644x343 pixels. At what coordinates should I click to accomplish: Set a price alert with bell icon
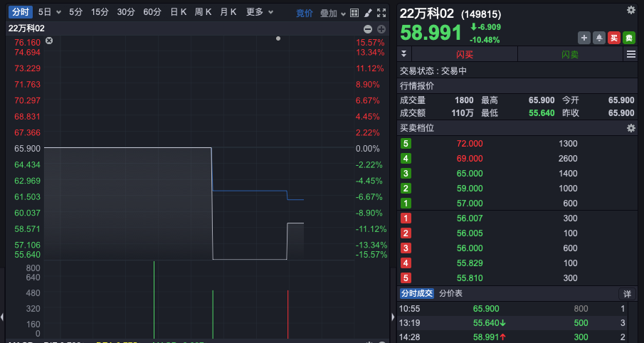point(598,38)
